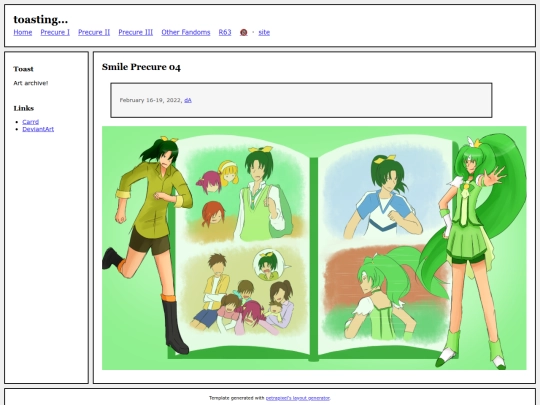Go to the Home page
This screenshot has width=540, height=405.
pos(23,32)
